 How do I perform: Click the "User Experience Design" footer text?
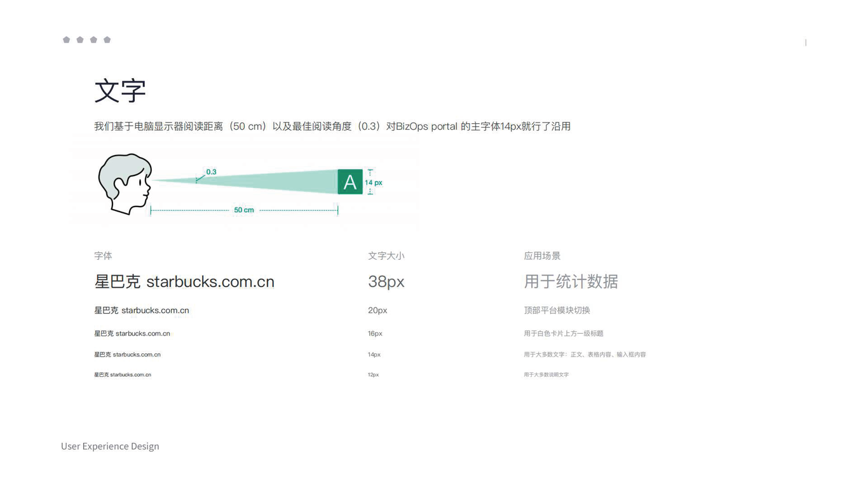pos(110,446)
